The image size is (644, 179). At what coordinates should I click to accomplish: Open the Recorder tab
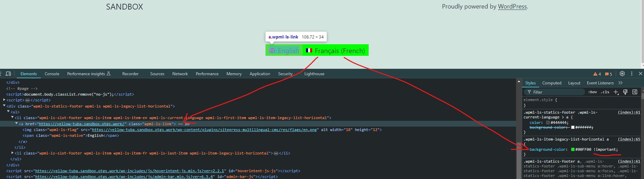(130, 74)
